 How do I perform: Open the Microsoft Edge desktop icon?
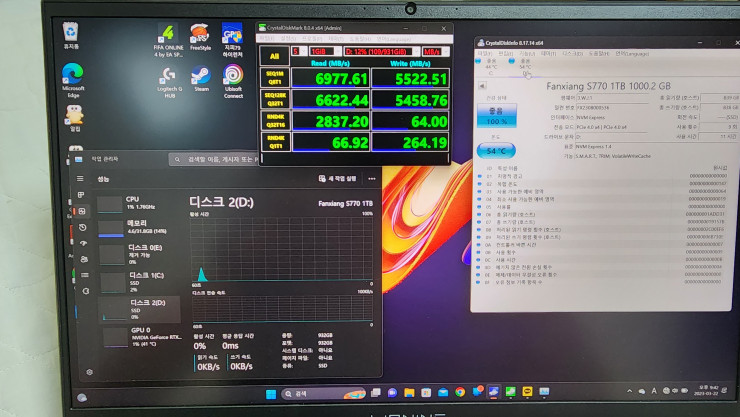(73, 80)
